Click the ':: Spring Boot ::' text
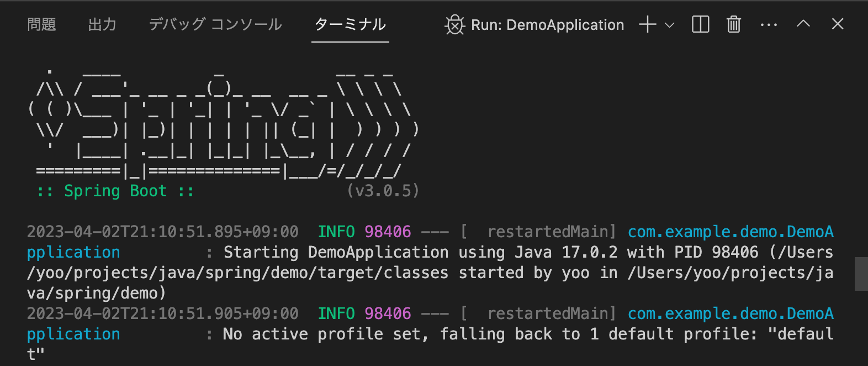Viewport: 868px width, 366px height. point(115,191)
